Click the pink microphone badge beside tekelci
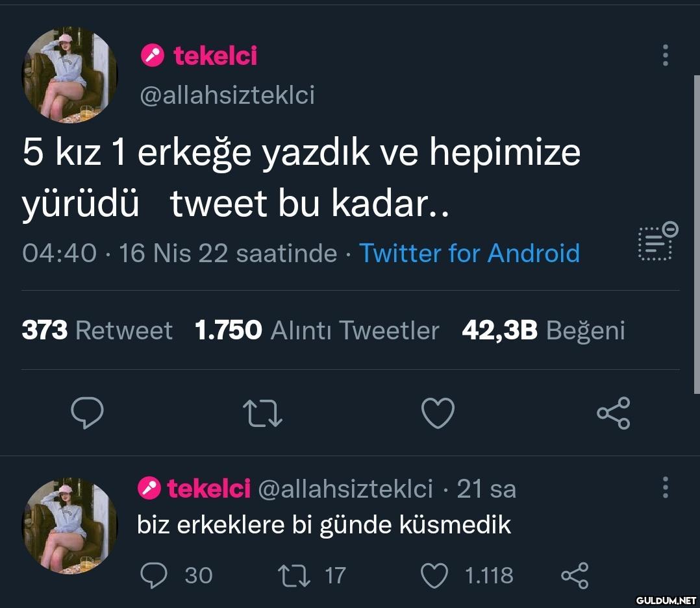700x608 pixels. 153,56
